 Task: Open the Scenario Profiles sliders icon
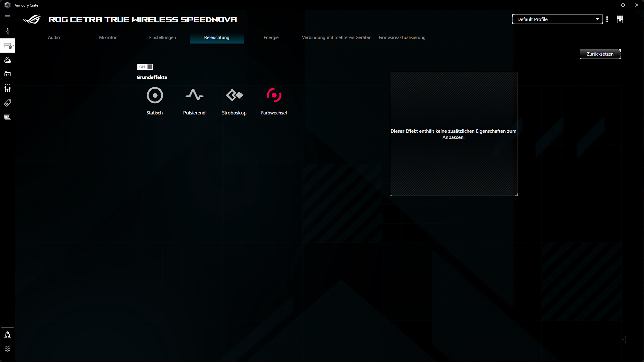(7, 88)
